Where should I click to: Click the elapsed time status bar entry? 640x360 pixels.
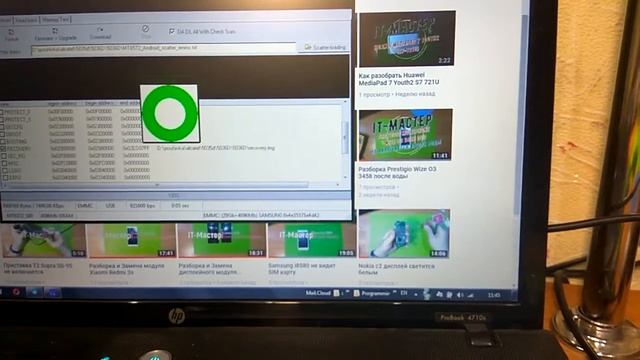pyautogui.click(x=180, y=206)
